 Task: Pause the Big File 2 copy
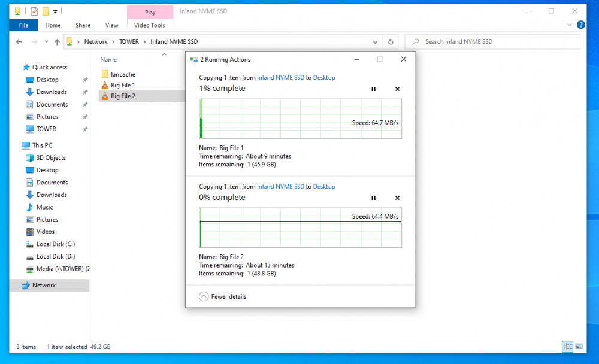coord(373,198)
